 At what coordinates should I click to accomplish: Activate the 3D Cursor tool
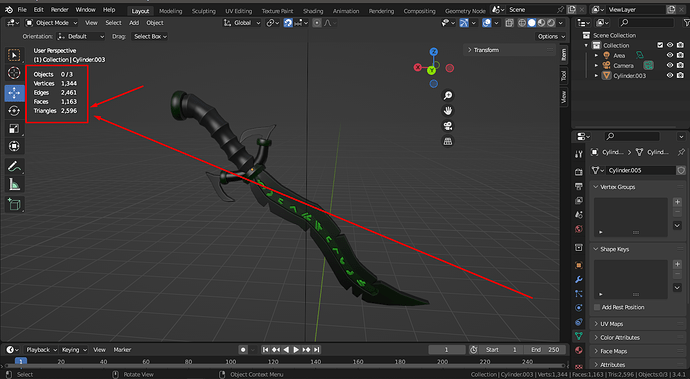[14, 73]
